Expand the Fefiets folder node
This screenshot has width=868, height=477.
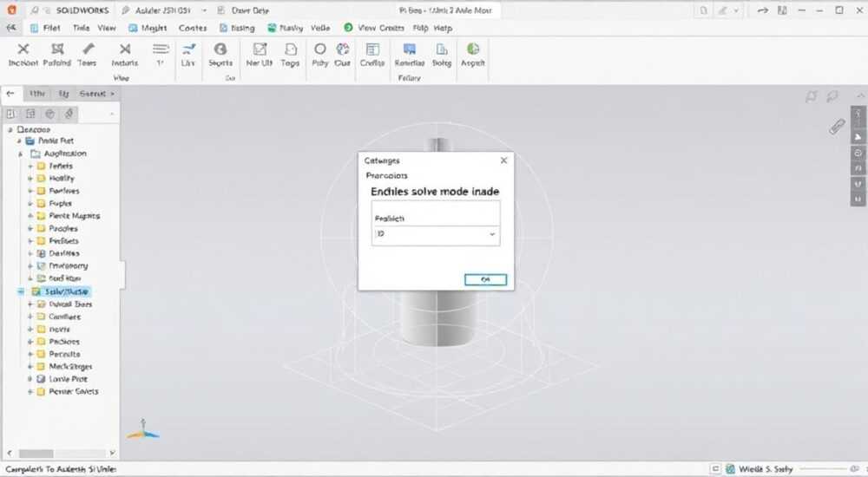click(30, 166)
